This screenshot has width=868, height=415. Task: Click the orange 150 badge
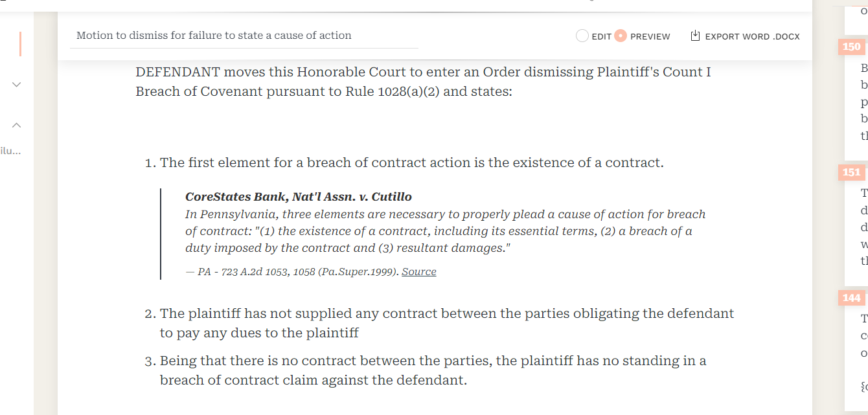851,47
